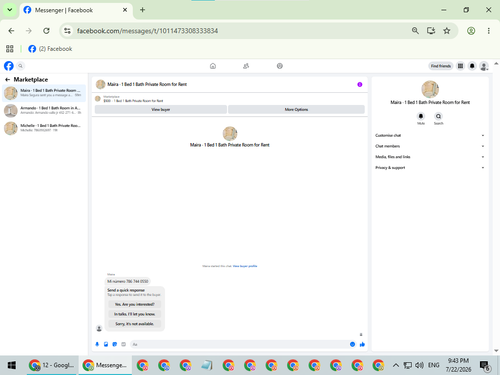
Task: Open a new browser tab
Action: [142, 10]
